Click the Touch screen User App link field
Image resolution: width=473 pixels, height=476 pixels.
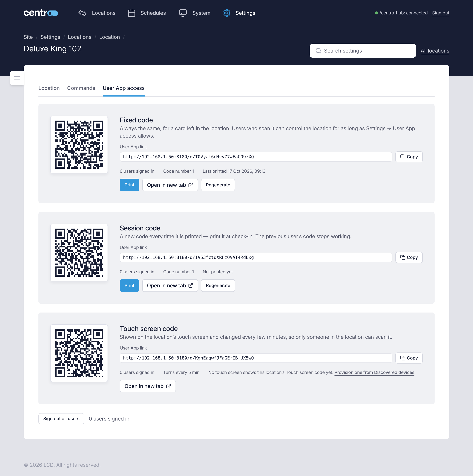coord(256,358)
